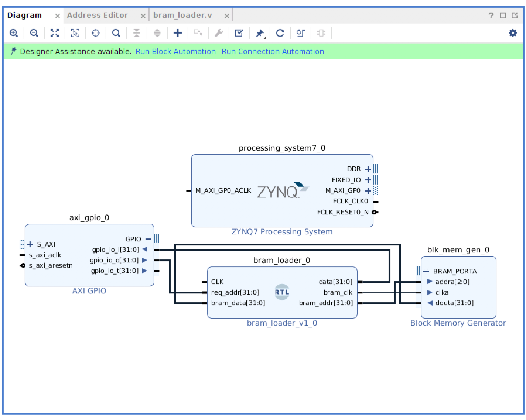Expand the DDR interface on processing_system7_0
The image size is (526, 420).
368,169
